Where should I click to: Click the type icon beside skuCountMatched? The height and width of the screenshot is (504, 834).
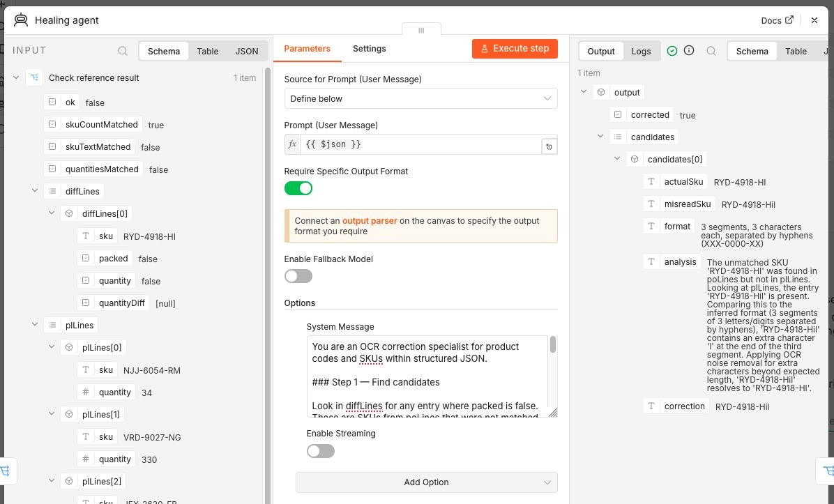(x=52, y=124)
